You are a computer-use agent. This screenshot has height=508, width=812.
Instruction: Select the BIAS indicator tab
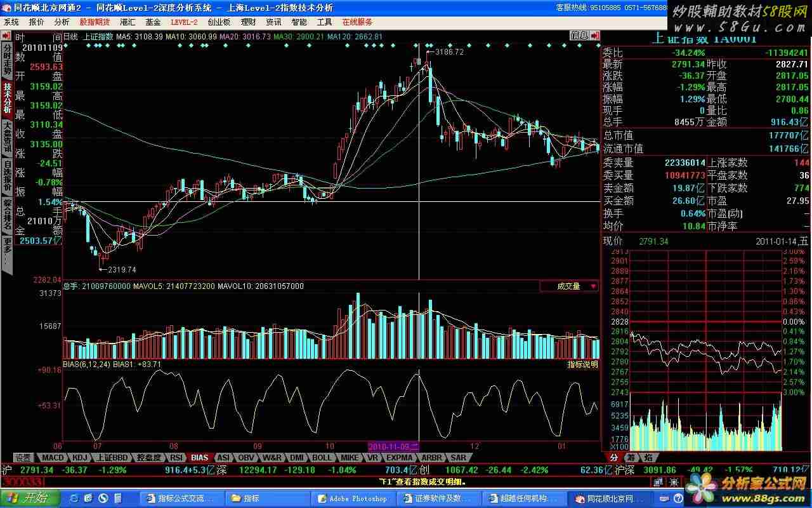(x=199, y=457)
